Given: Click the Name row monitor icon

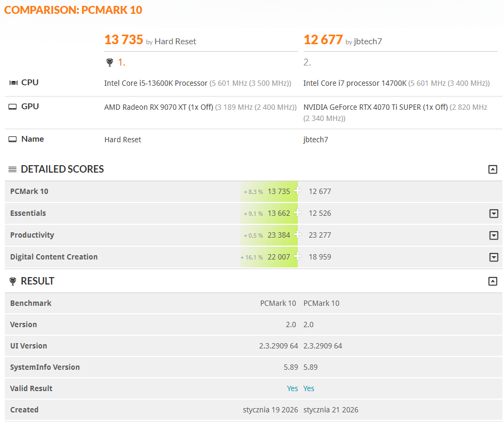Looking at the screenshot, I should pos(13,139).
